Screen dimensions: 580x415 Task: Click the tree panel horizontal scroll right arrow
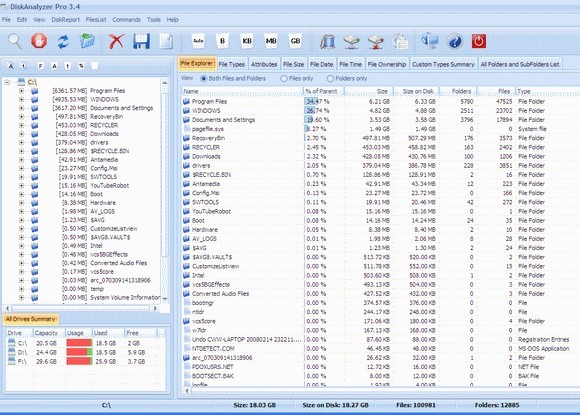click(x=155, y=308)
